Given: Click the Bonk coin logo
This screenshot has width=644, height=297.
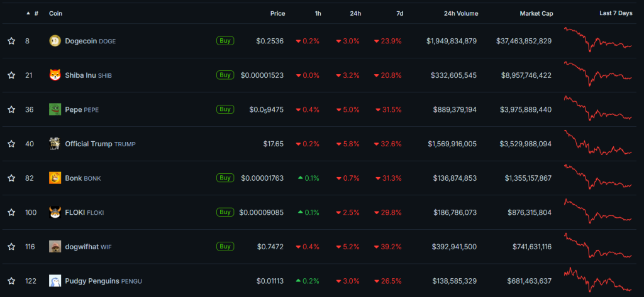Looking at the screenshot, I should pyautogui.click(x=55, y=178).
